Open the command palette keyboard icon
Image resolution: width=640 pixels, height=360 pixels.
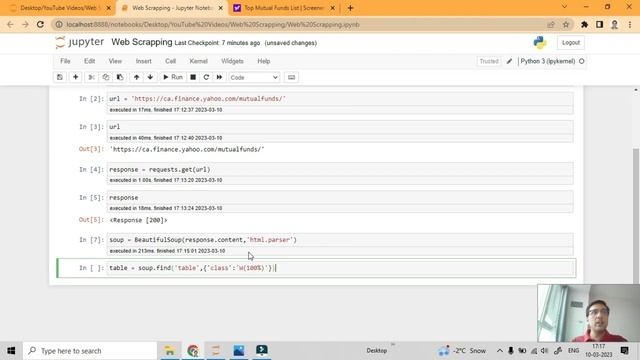(x=291, y=77)
